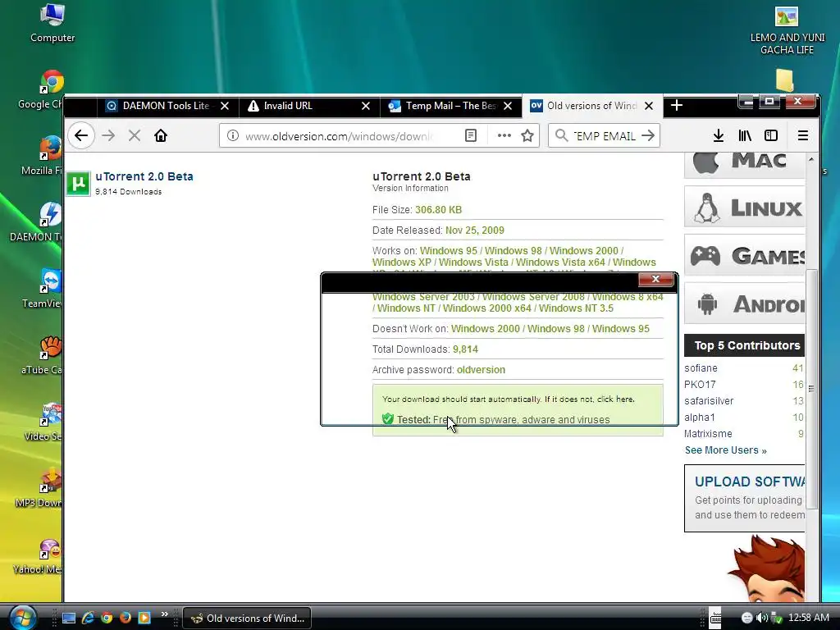The image size is (840, 630).
Task: Open the LINUX category banner
Action: [x=745, y=207]
